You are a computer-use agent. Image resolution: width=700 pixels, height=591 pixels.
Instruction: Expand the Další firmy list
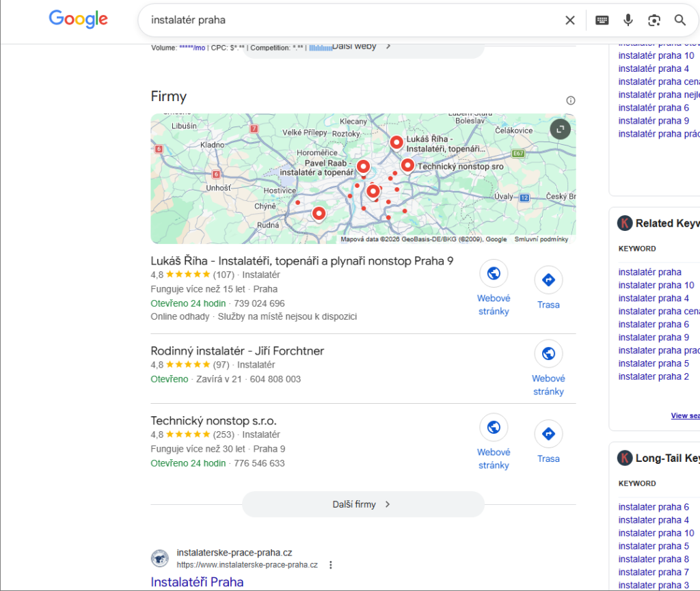click(x=363, y=504)
